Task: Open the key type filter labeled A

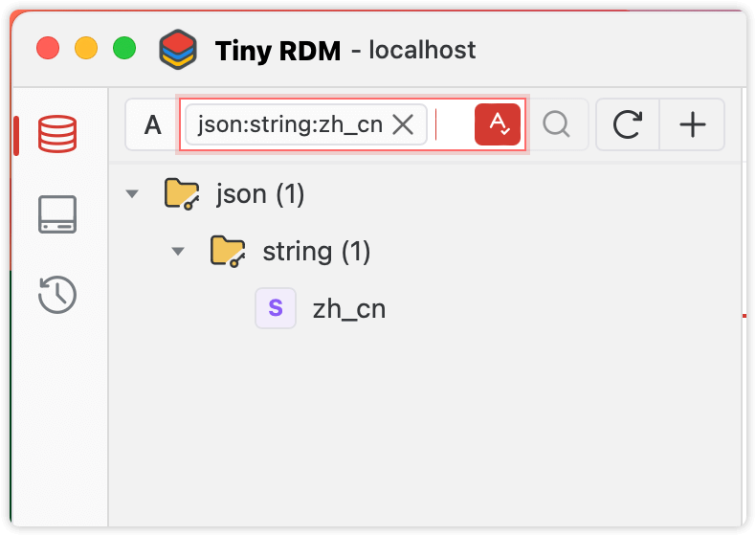Action: coord(152,124)
